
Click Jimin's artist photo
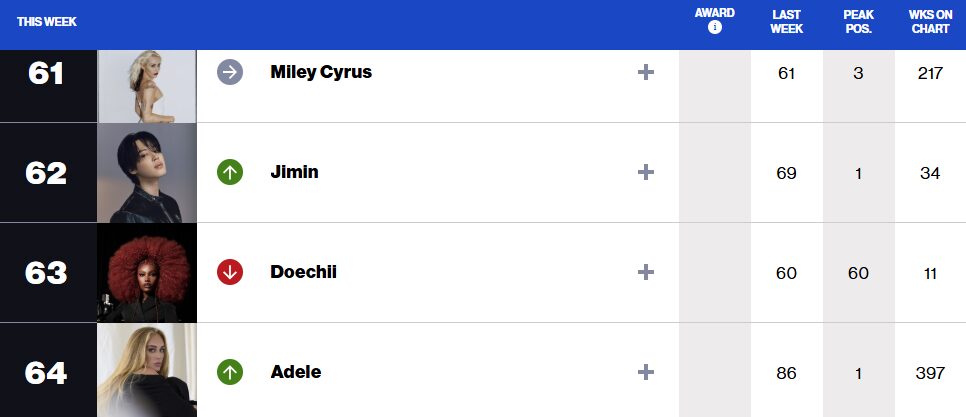pyautogui.click(x=147, y=172)
